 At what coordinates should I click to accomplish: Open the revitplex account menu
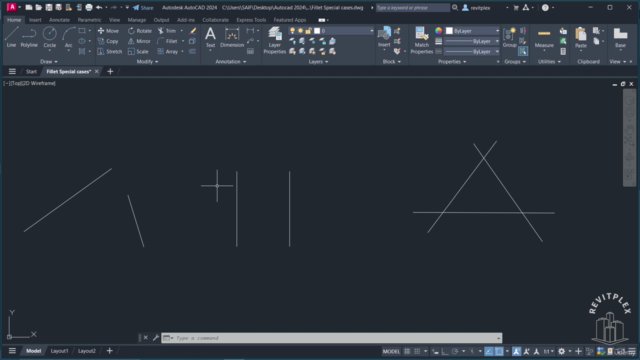tap(480, 7)
